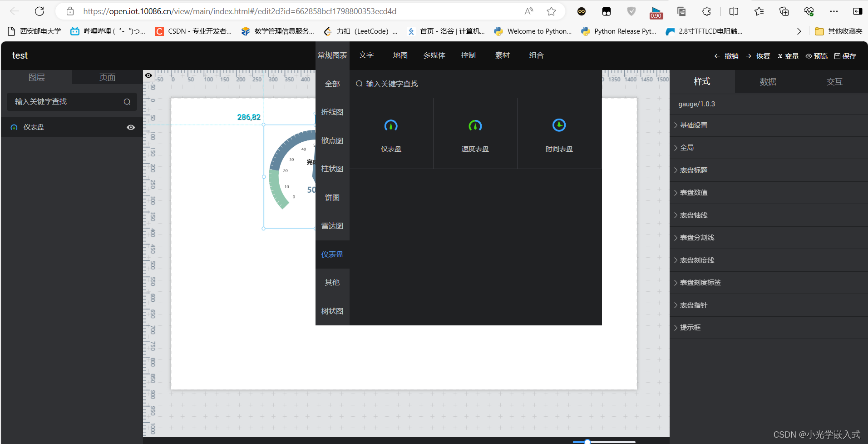Open 组合 component menu

point(536,55)
